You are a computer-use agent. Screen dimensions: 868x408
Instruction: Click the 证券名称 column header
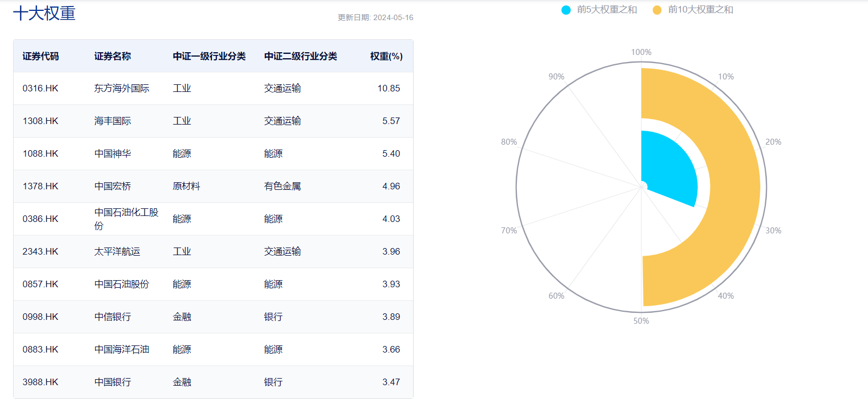pos(113,56)
